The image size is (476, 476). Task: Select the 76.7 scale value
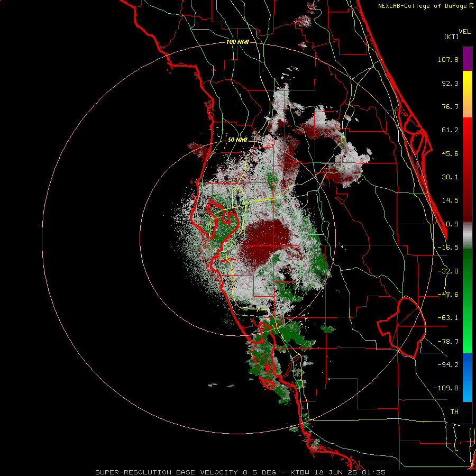point(450,106)
